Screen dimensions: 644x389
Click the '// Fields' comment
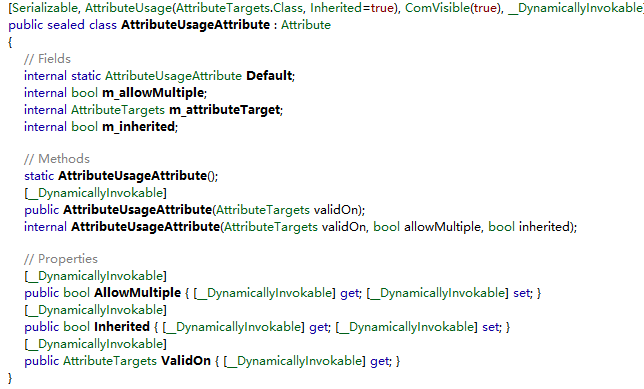pos(47,59)
